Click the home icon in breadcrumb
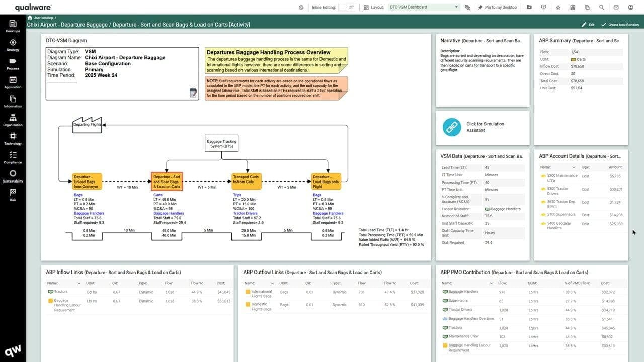 click(x=30, y=18)
